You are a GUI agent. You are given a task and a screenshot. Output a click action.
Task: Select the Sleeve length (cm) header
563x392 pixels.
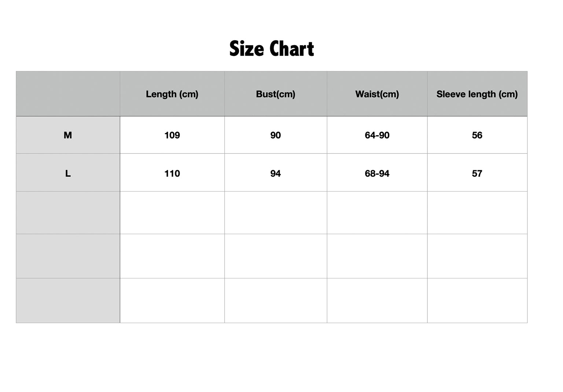[477, 94]
